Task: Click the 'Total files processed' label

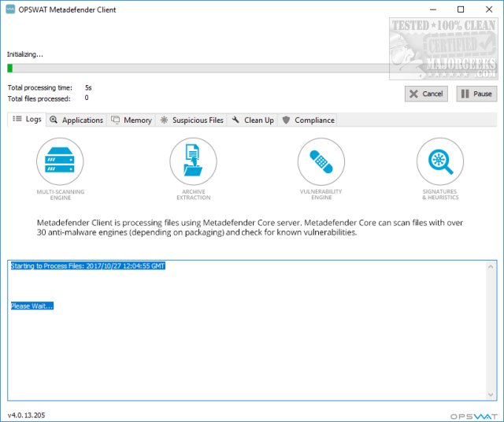Action: click(x=39, y=98)
